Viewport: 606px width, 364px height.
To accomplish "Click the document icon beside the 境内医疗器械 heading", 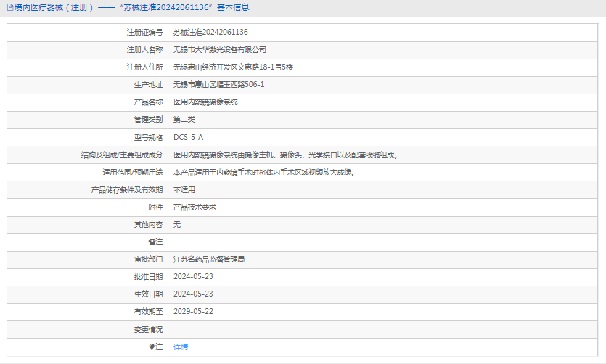I will click(10, 7).
